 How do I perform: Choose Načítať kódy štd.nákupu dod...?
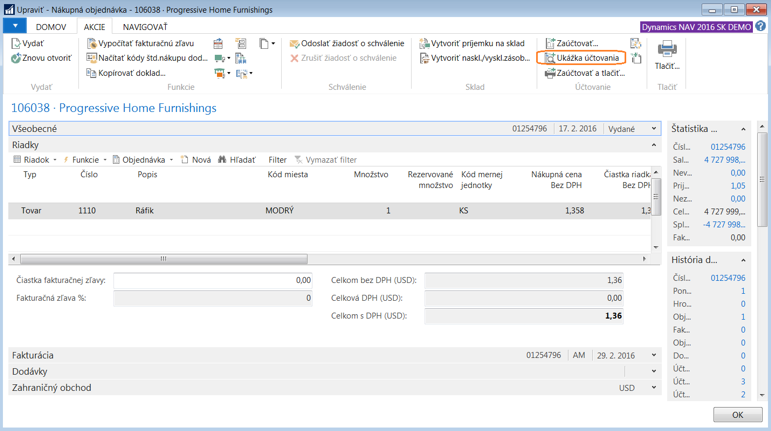point(147,58)
